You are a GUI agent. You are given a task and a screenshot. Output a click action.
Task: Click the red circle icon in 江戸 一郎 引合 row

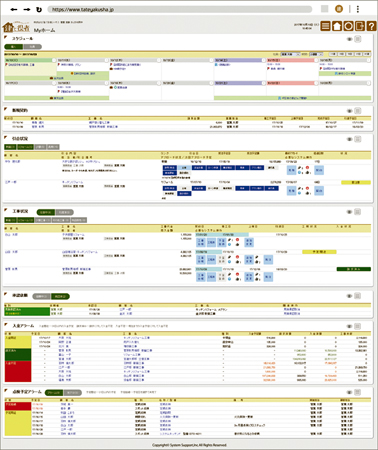point(307,188)
